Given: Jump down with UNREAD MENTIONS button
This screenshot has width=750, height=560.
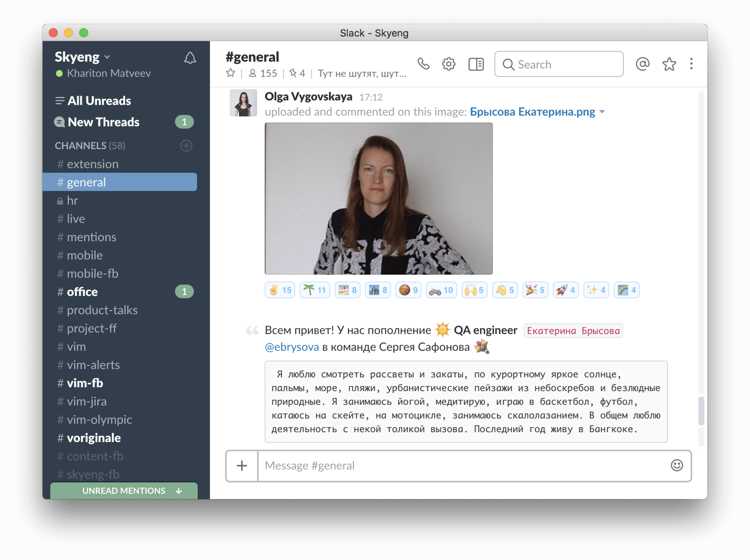Looking at the screenshot, I should point(123,491).
